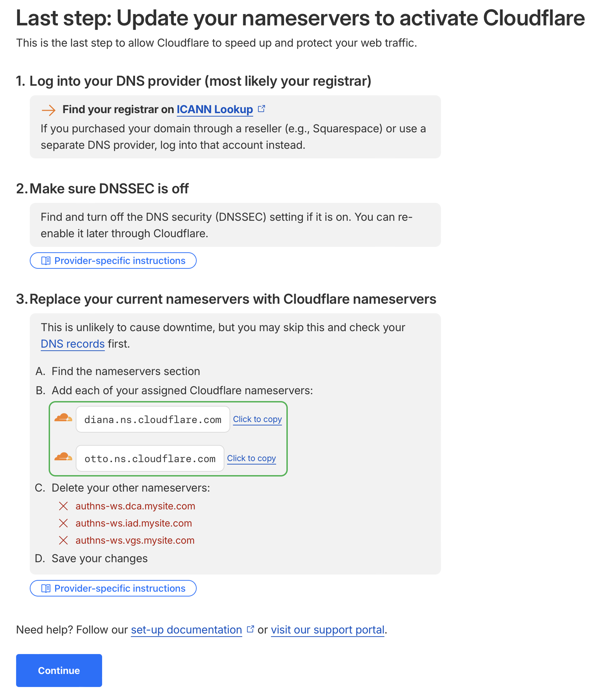
Task: Click external link icon next to ICANN Lookup
Action: pos(261,109)
